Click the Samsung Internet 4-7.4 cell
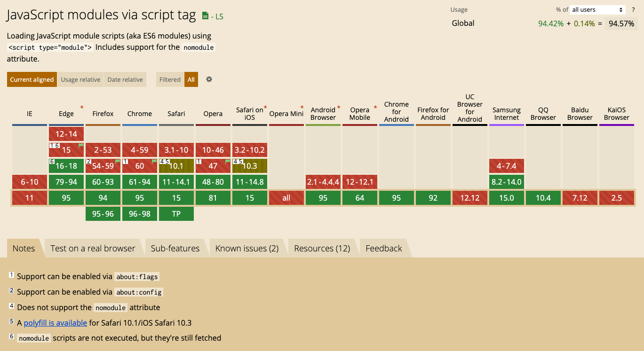This screenshot has height=351, width=644. [507, 166]
